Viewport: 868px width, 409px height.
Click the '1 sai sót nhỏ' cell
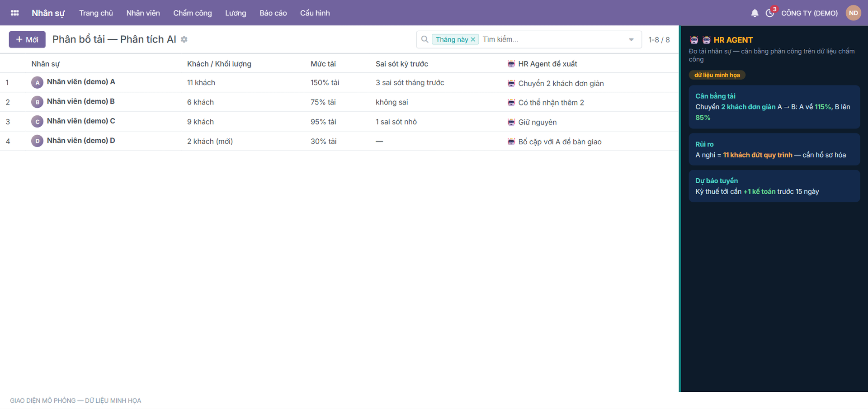point(396,122)
